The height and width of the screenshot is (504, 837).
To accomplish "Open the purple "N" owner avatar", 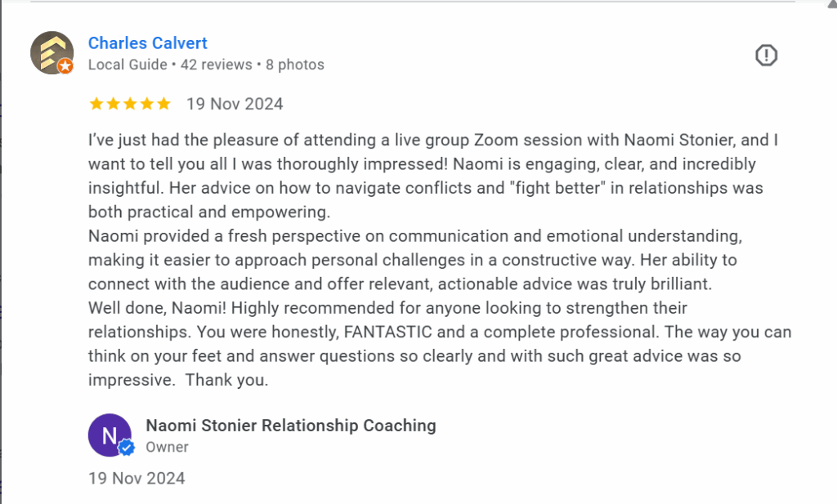I will pyautogui.click(x=109, y=435).
